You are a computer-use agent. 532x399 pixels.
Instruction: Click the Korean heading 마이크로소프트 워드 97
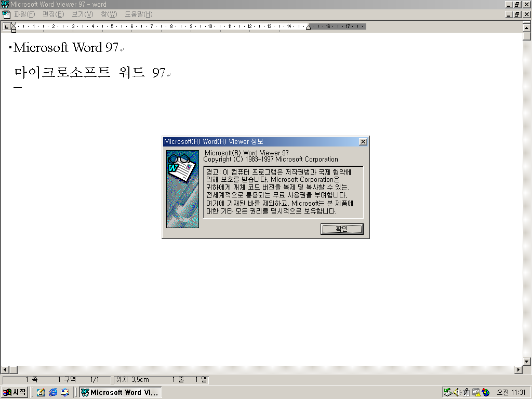pos(89,72)
